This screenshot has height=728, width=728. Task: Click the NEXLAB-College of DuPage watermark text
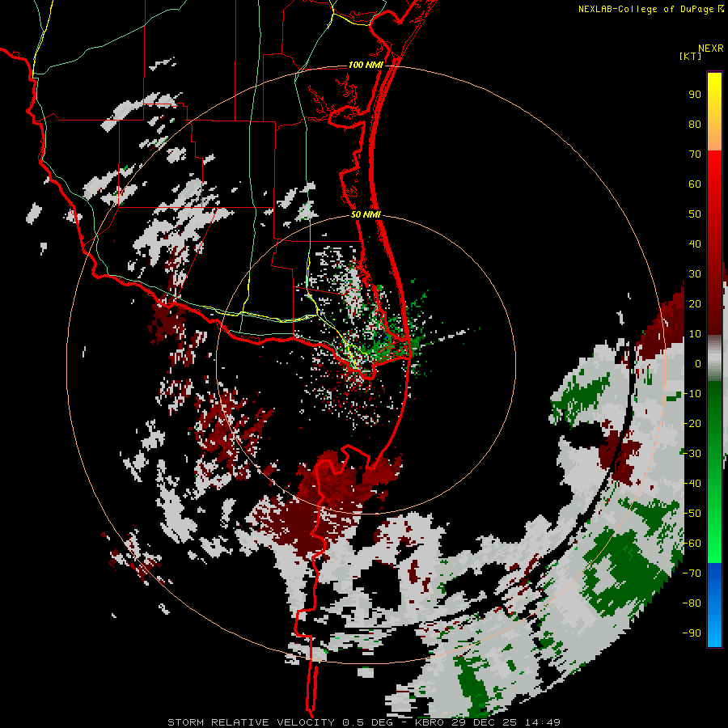click(x=646, y=9)
